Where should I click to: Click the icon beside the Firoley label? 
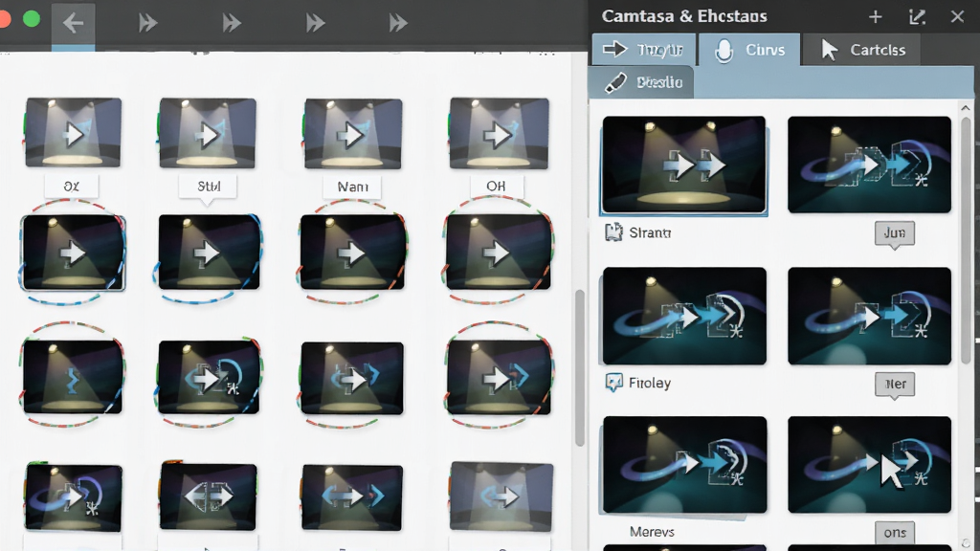(x=613, y=383)
